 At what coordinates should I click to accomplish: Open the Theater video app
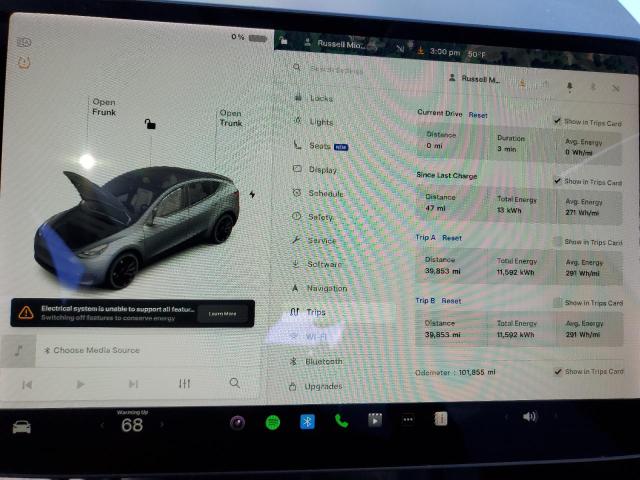375,420
